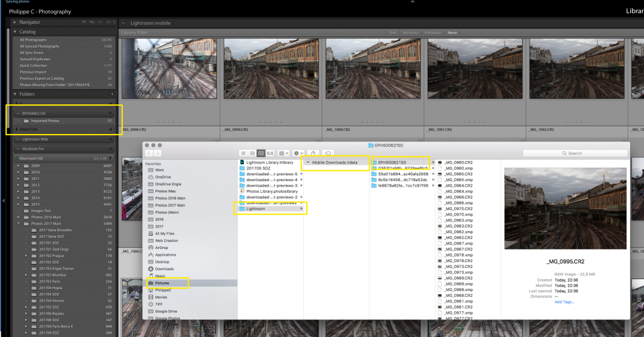Click the Finder edit tags button
This screenshot has height=337, width=644.
(x=328, y=153)
